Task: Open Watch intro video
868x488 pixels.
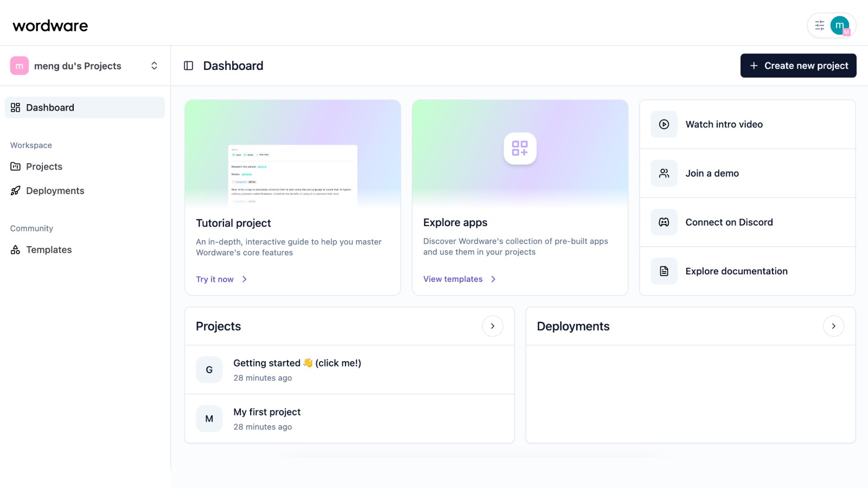Action: pos(748,124)
